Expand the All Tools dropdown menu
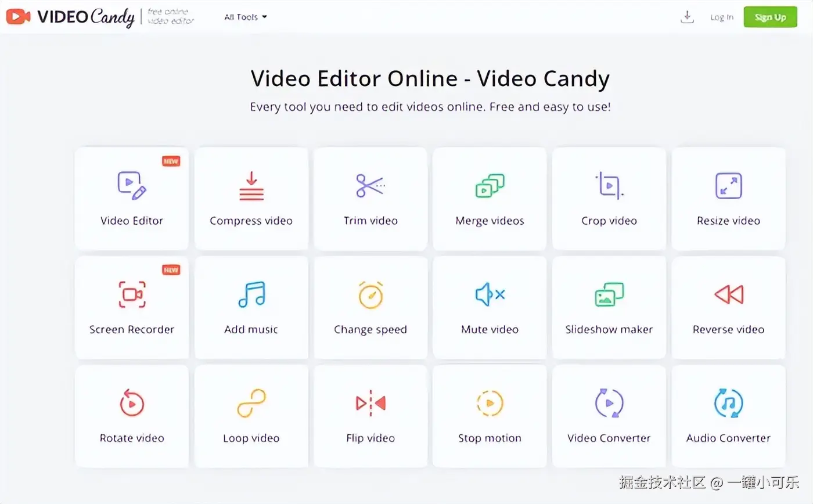 coord(246,17)
